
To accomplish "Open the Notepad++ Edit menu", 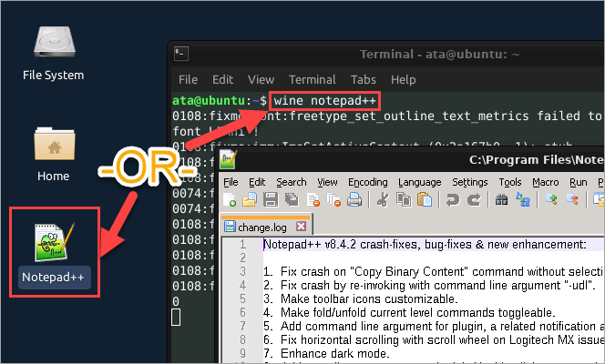I will 257,182.
